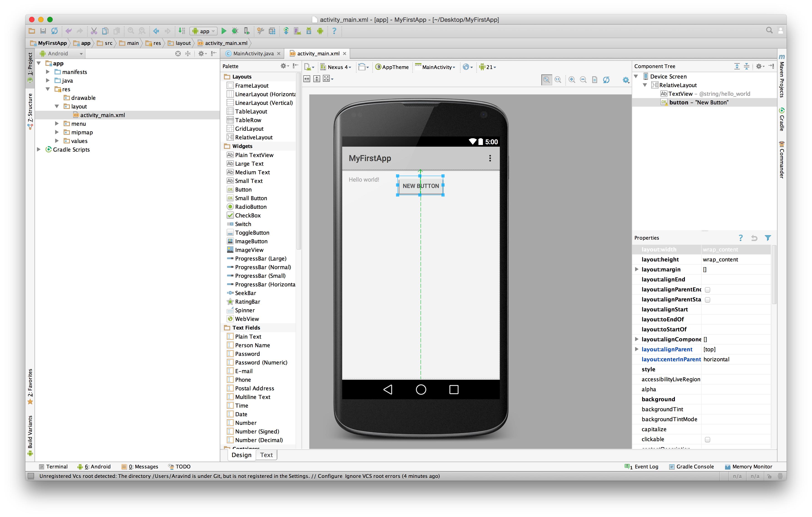This screenshot has height=517, width=812.
Task: Toggle the layout:alignParentEnd checkbox
Action: pos(708,290)
